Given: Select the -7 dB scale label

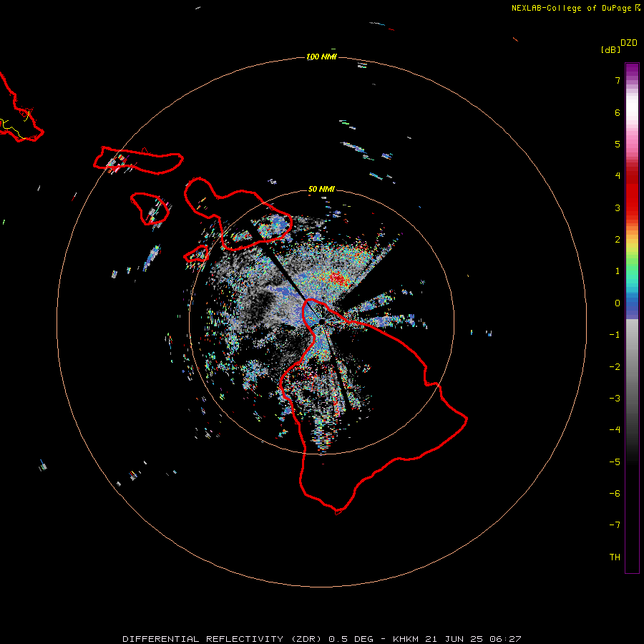Looking at the screenshot, I should pyautogui.click(x=615, y=525).
